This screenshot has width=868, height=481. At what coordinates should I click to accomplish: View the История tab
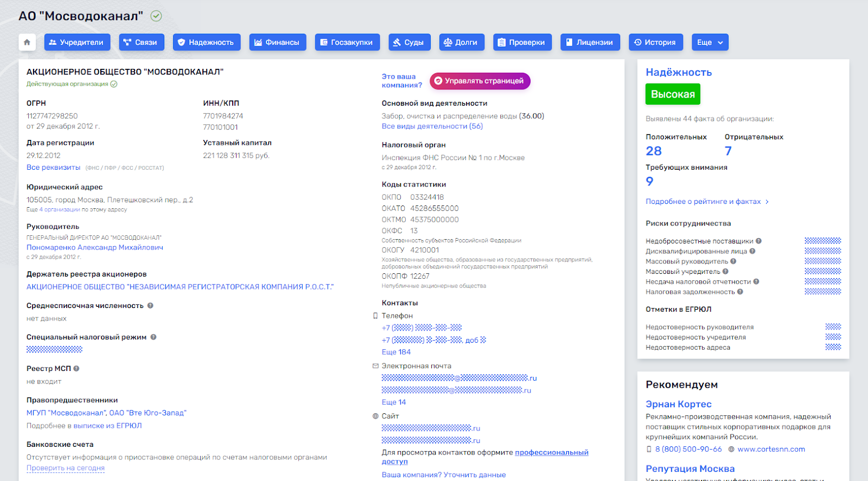click(656, 42)
